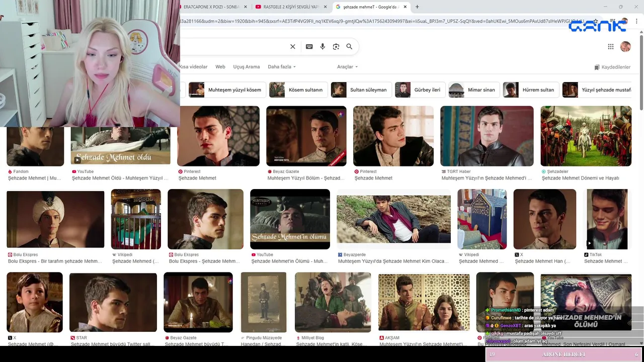Open a new browser tab
The image size is (644, 362).
417,7
